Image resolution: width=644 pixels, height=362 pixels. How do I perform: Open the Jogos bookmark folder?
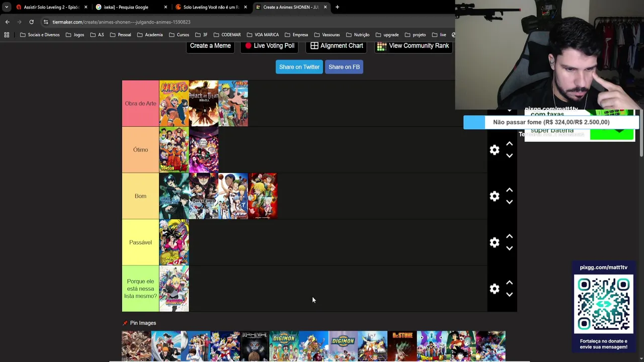click(x=75, y=35)
